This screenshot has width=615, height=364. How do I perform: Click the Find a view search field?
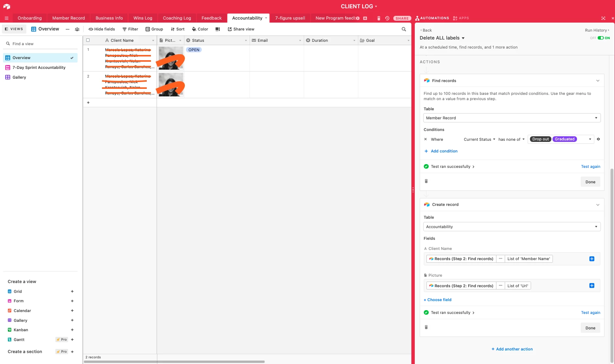pos(40,44)
